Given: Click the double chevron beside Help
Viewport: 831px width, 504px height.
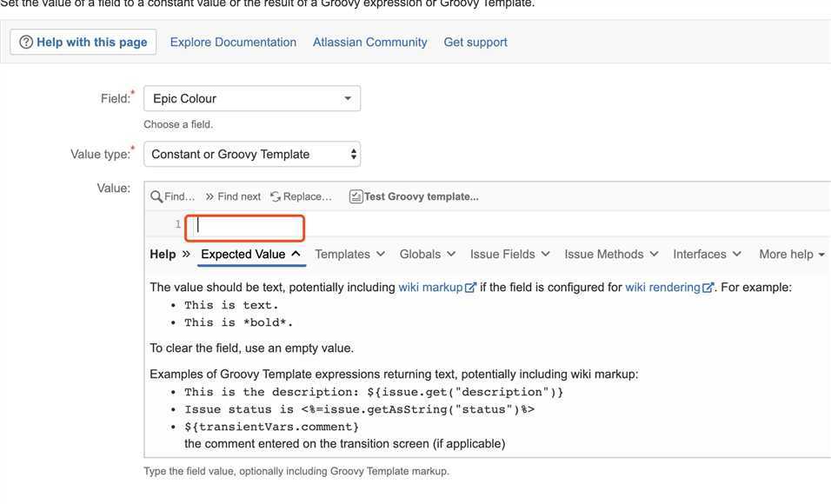Looking at the screenshot, I should coord(185,255).
